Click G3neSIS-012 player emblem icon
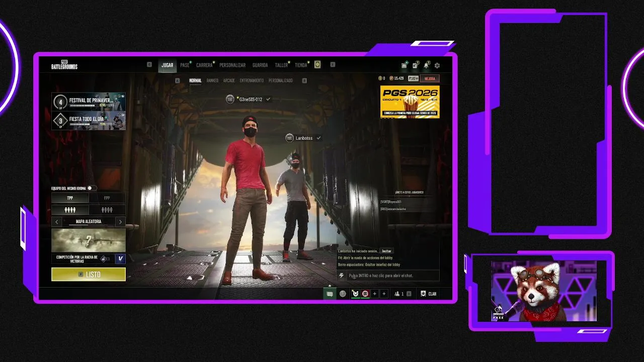 pyautogui.click(x=230, y=99)
